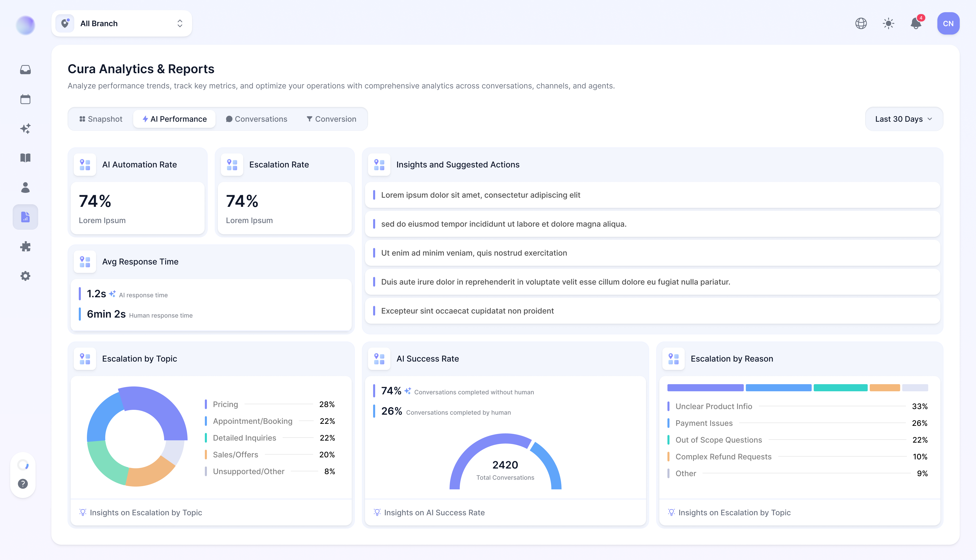Select the reports document icon in the sidebar
The image size is (976, 560).
(x=25, y=217)
